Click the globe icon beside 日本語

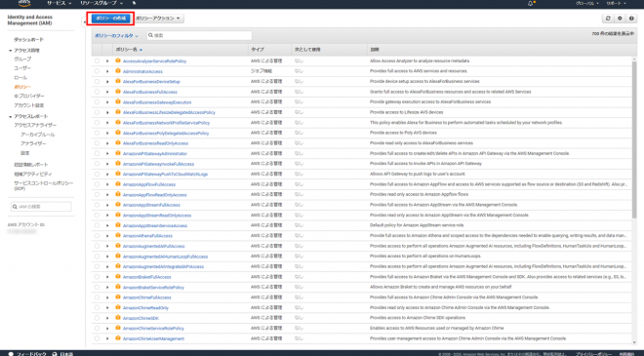(x=55, y=353)
